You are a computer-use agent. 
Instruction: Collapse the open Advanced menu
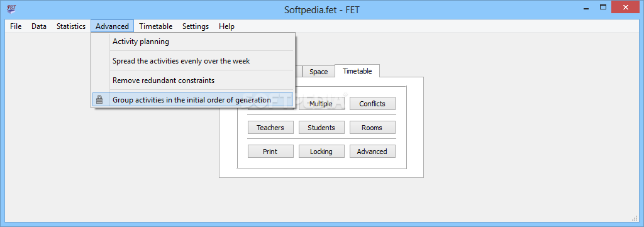pyautogui.click(x=112, y=26)
